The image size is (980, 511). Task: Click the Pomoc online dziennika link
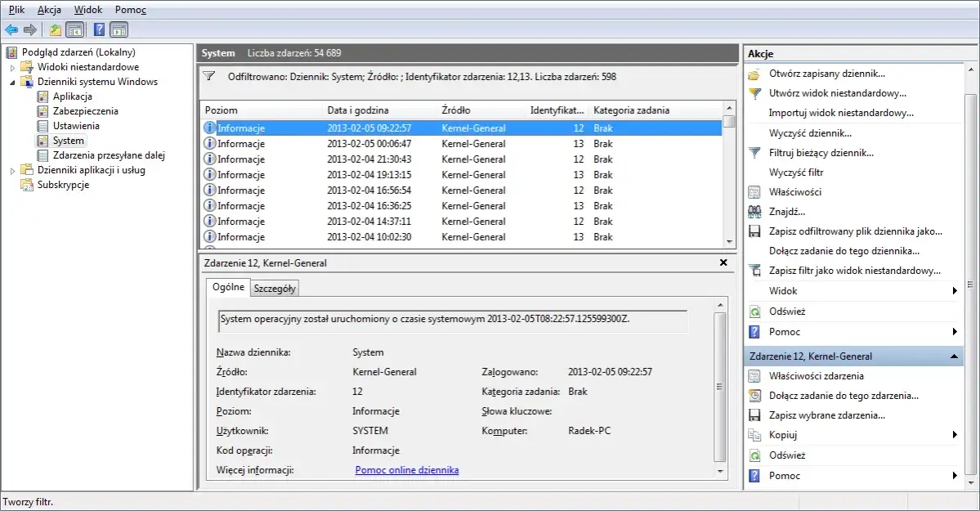click(406, 470)
